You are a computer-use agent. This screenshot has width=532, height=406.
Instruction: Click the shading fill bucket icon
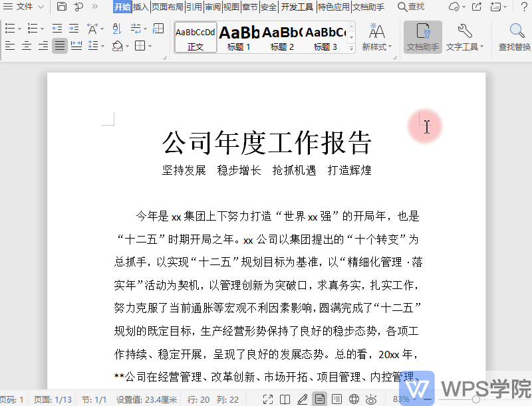(x=118, y=46)
